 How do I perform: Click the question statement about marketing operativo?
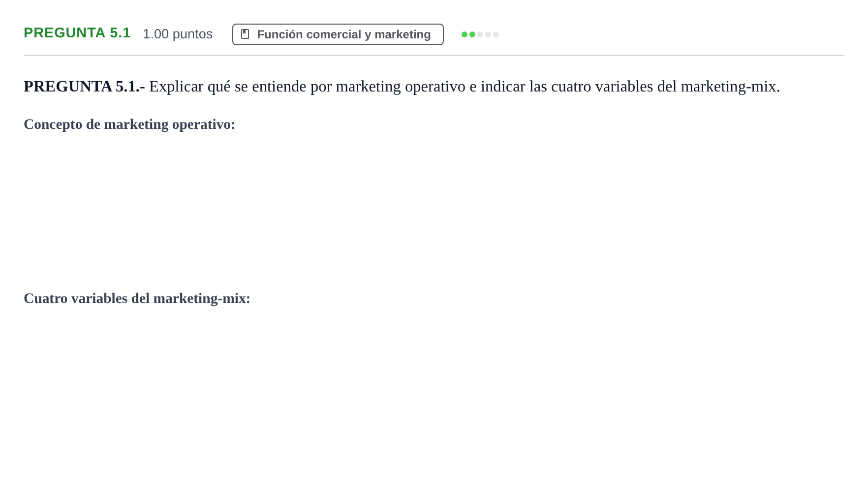click(x=402, y=87)
